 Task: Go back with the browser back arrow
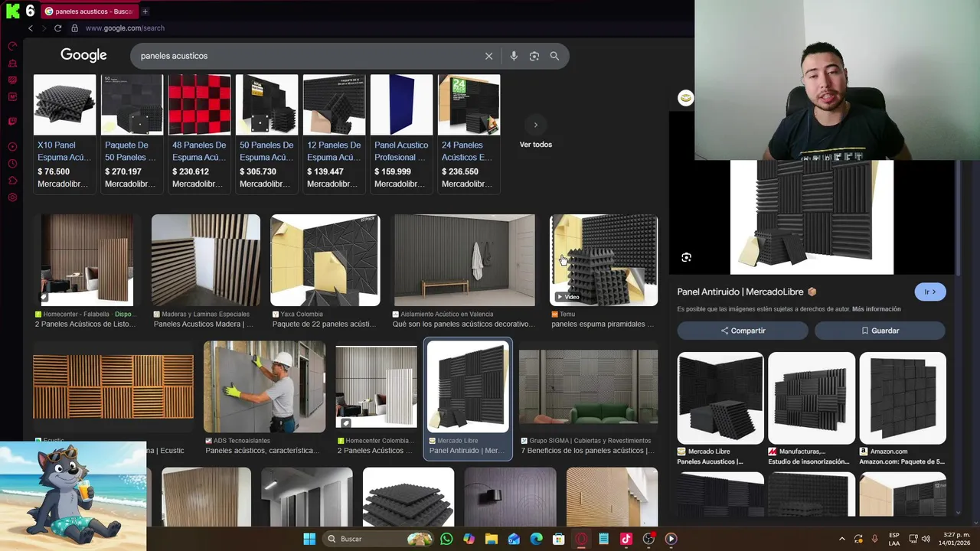point(31,28)
